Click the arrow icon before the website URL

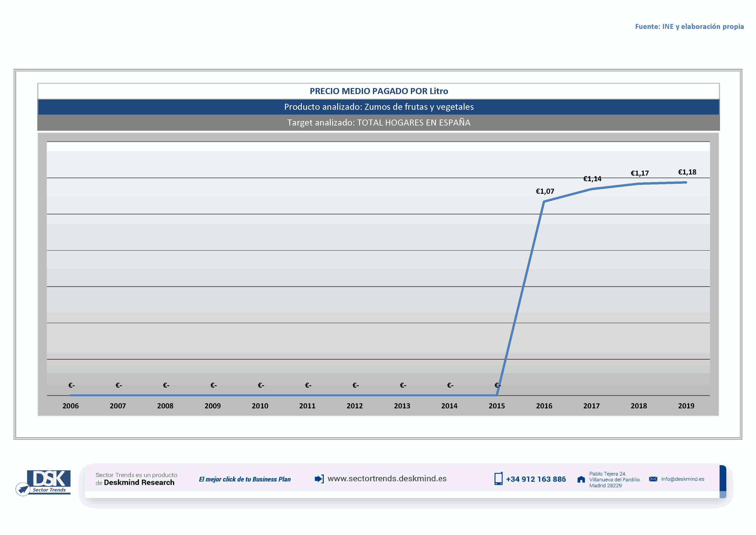coord(319,479)
